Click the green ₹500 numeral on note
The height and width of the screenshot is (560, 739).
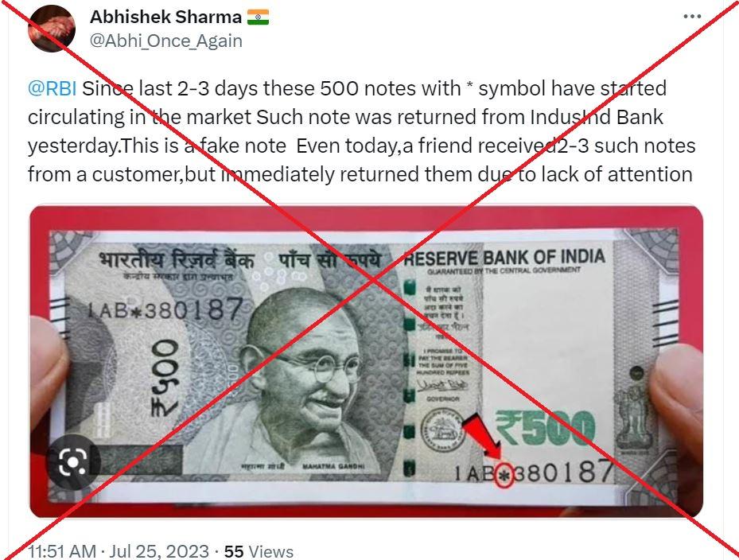point(545,427)
